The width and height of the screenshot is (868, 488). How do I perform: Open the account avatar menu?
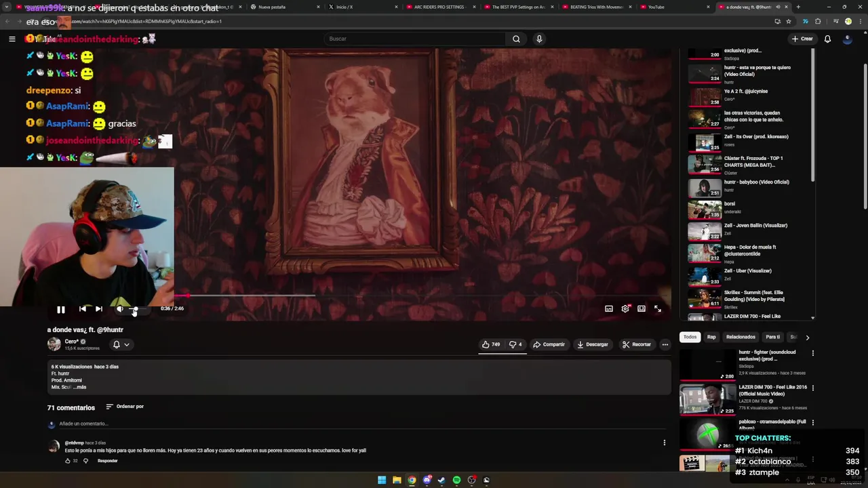click(x=848, y=39)
